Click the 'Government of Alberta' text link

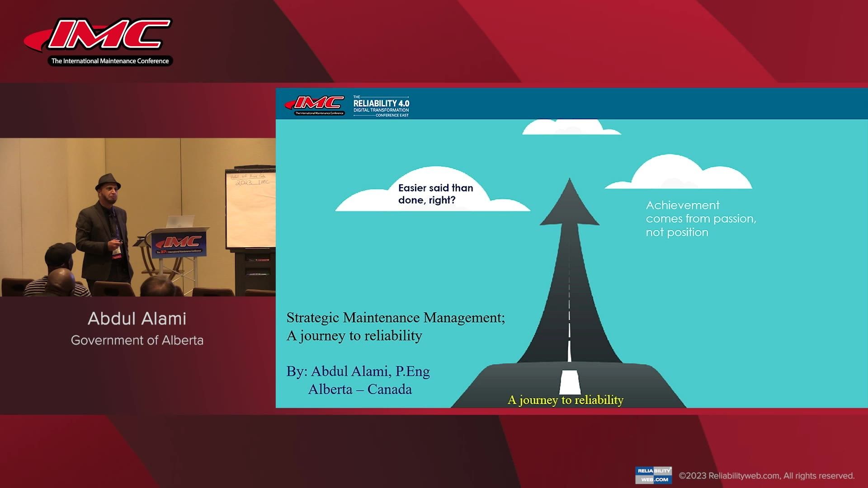point(137,340)
